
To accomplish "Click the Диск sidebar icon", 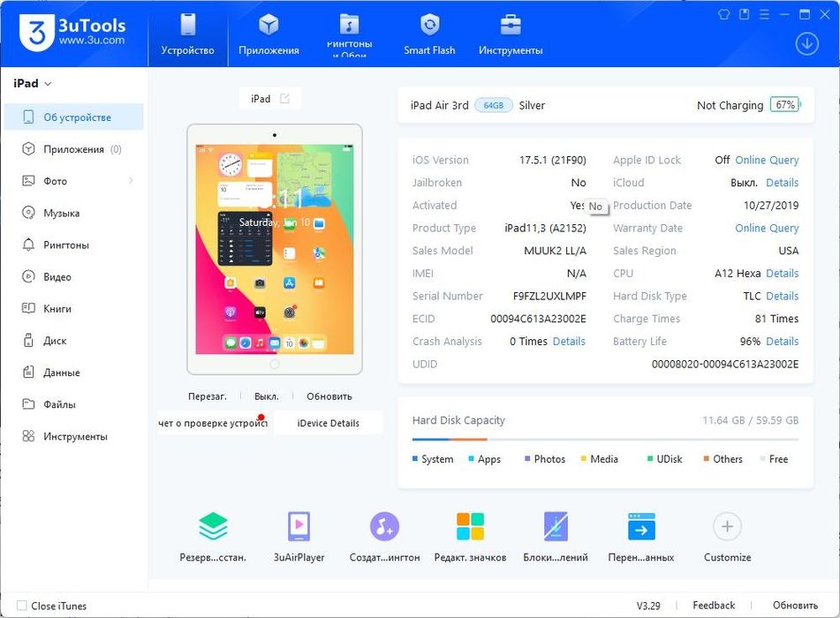I will pos(28,340).
